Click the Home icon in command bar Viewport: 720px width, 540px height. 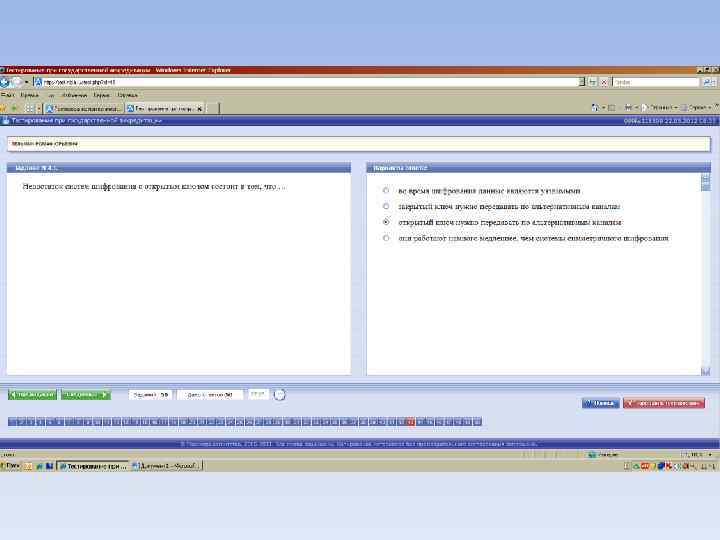click(595, 107)
